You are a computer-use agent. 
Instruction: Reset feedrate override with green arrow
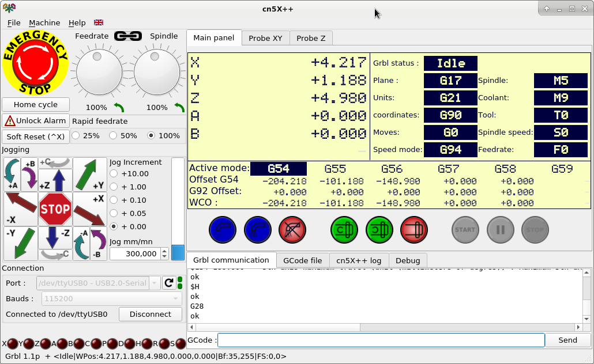(x=119, y=107)
